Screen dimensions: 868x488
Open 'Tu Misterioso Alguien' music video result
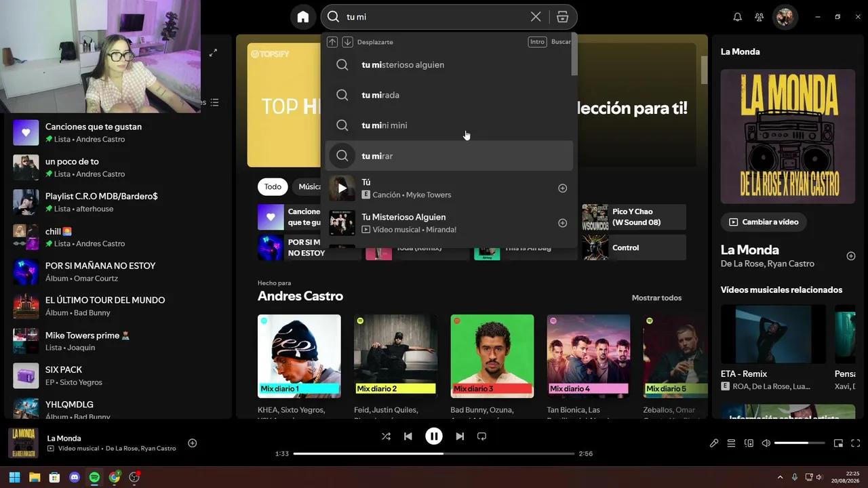click(449, 223)
